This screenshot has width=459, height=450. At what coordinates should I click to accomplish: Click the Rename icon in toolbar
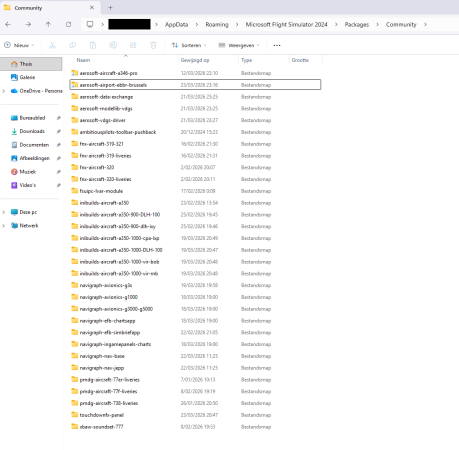pos(113,45)
